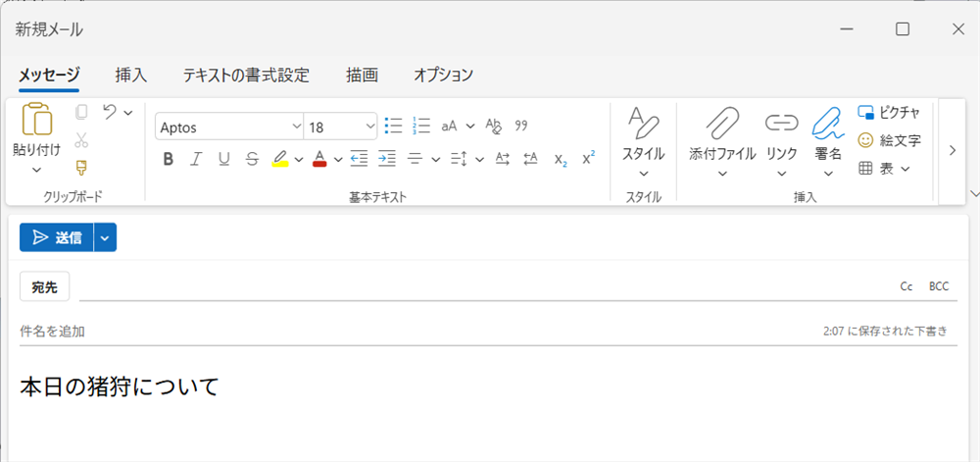Expand the 添付ファイル dropdown arrow

722,174
